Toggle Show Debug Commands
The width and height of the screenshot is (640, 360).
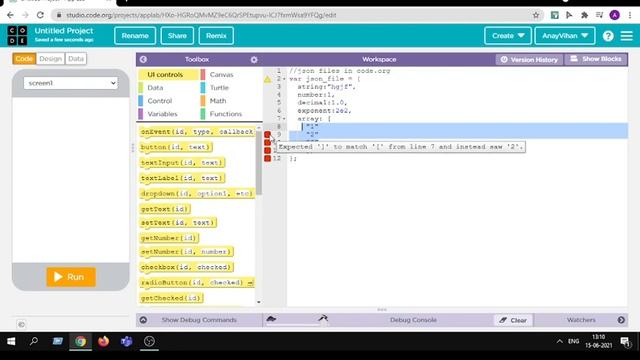pos(199,320)
